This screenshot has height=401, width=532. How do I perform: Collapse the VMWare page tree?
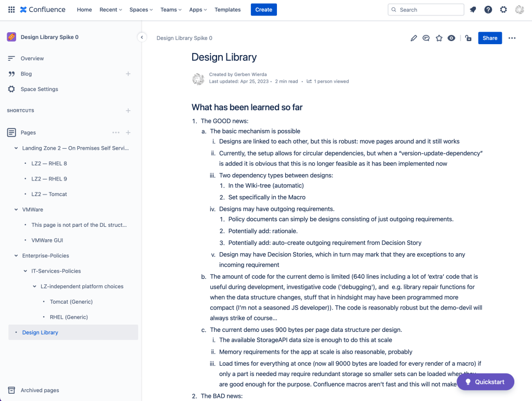pyautogui.click(x=16, y=210)
